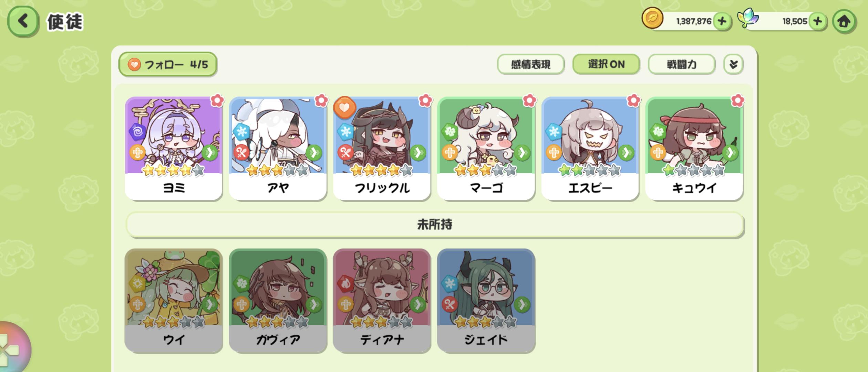Screen dimensions: 868x372
Task: Click the flower badge on ヨミ card
Action: (x=217, y=101)
